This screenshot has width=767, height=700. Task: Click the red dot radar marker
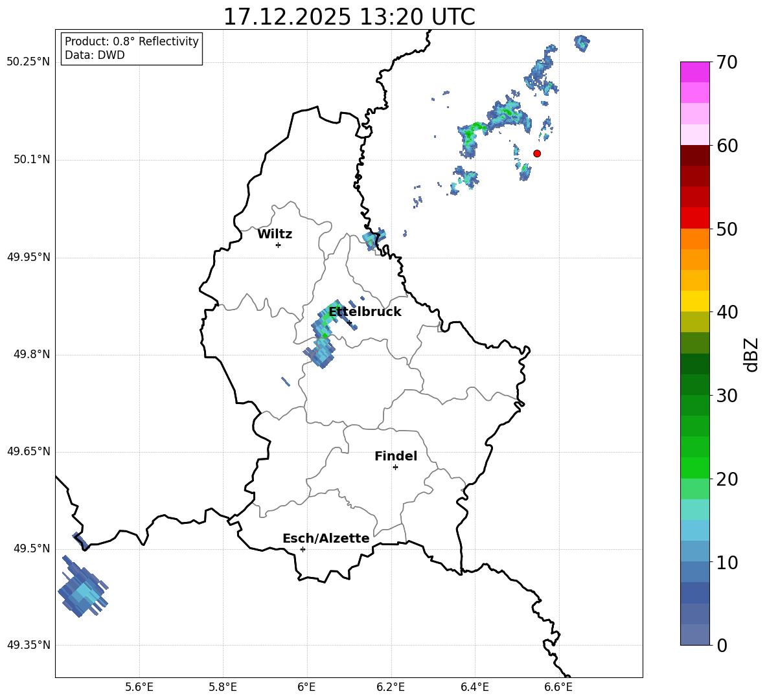(x=537, y=153)
